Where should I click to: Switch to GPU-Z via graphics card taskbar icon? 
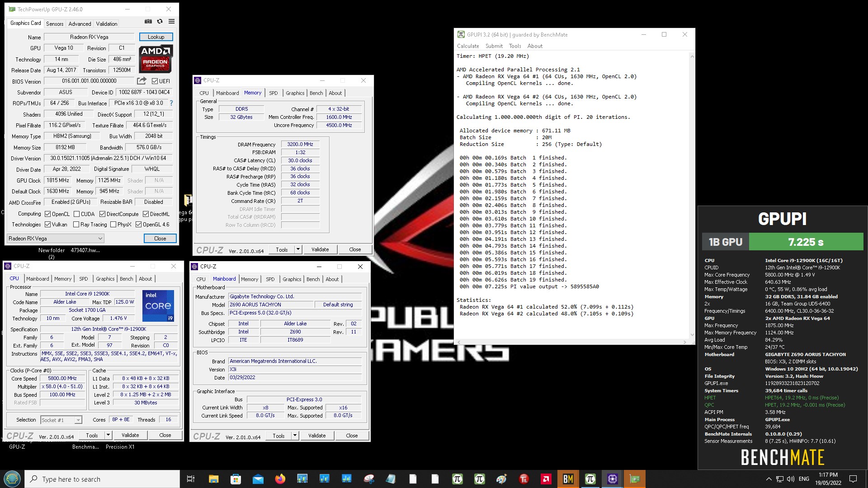pos(635,479)
